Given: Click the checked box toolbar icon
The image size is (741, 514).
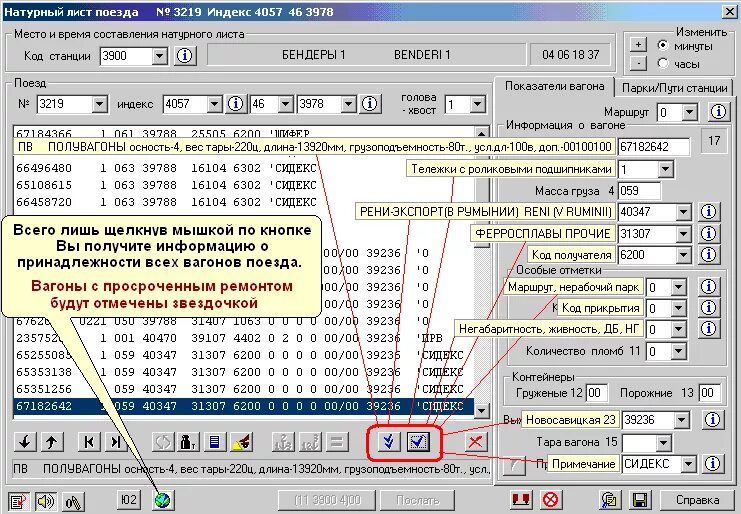Looking at the screenshot, I should coord(418,442).
